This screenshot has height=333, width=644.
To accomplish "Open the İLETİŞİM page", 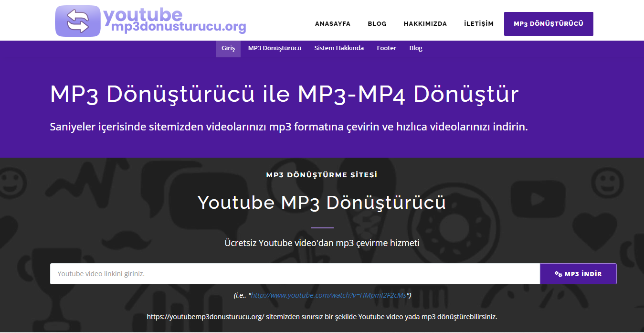I will [x=479, y=24].
